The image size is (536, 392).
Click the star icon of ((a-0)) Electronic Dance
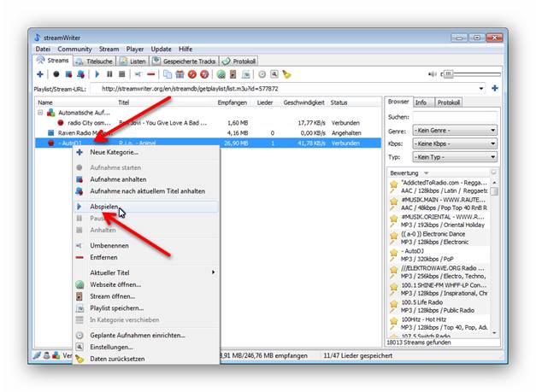(x=394, y=236)
